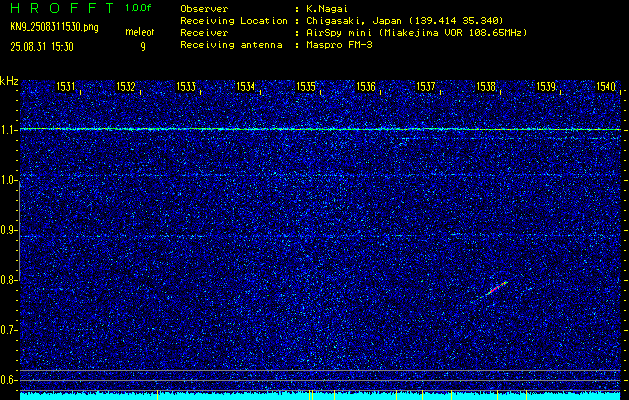Select the Maspro FM-3 antenna text
This screenshot has width=629, height=400.
339,45
